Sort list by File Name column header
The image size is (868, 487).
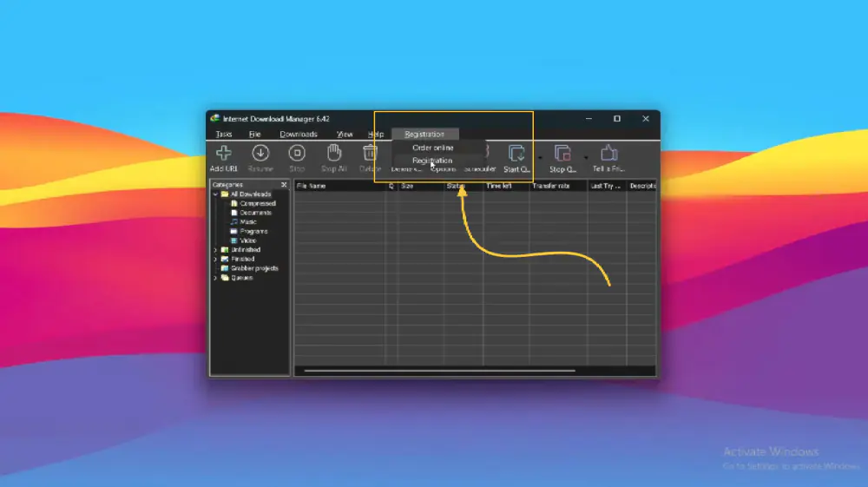point(339,186)
